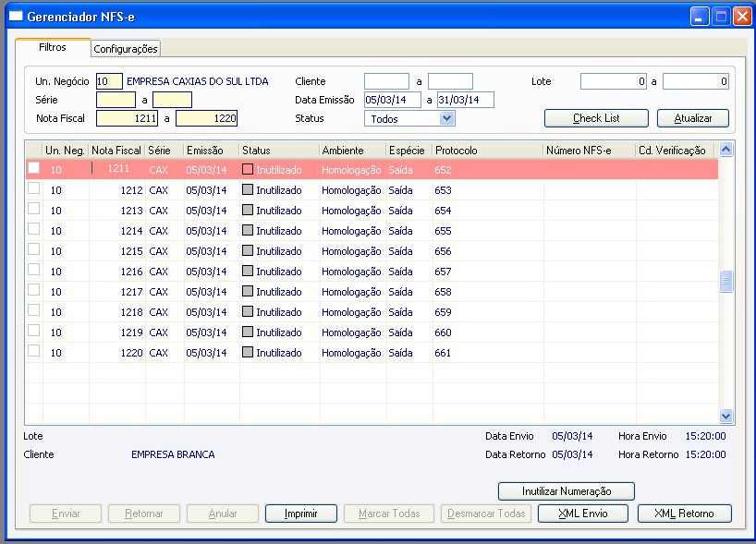Select the Filtros tab
The image size is (756, 544).
[x=53, y=47]
